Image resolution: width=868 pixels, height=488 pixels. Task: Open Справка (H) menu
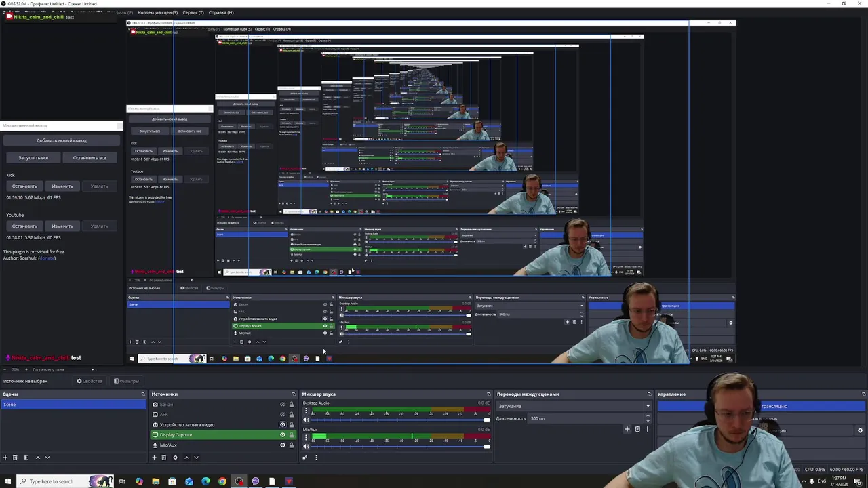pyautogui.click(x=221, y=12)
